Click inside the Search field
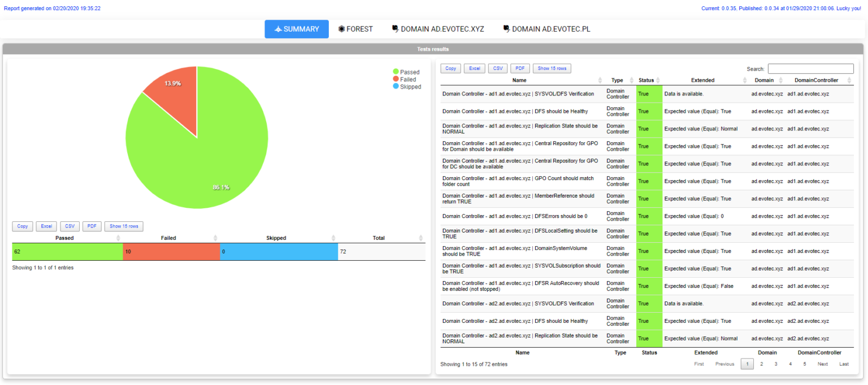The image size is (868, 385). pyautogui.click(x=810, y=68)
